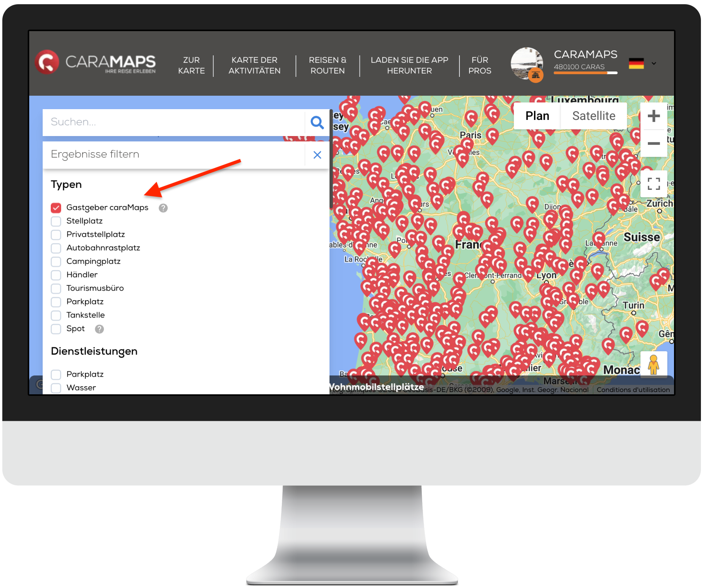Click the Suchen search input field

pos(174,122)
